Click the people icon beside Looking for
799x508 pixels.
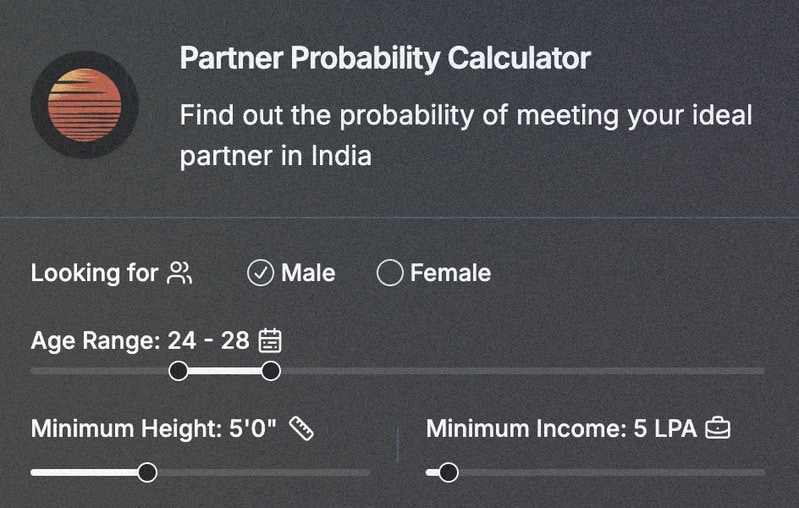180,273
